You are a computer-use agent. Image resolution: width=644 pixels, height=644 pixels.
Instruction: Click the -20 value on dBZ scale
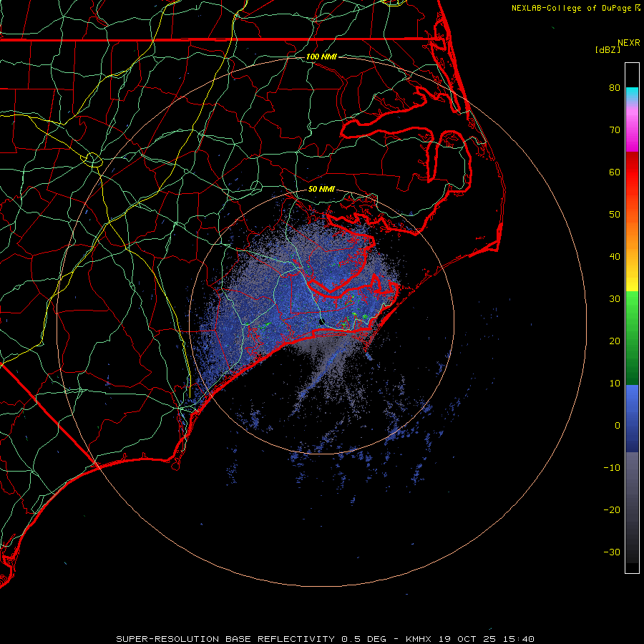(612, 510)
